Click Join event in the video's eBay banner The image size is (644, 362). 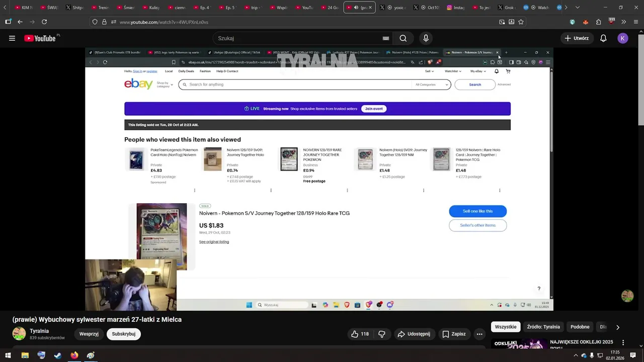coord(374,109)
